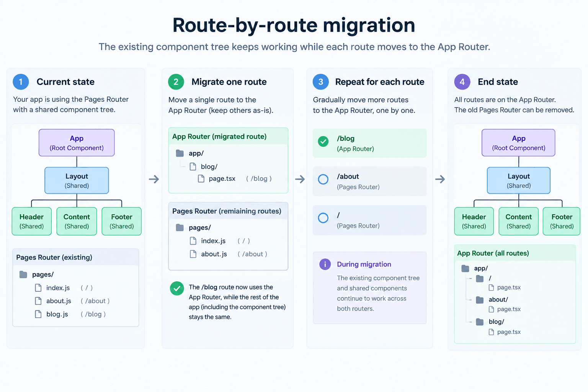
Task: Click the page.tsx file icon under the / folder
Action: click(491, 287)
